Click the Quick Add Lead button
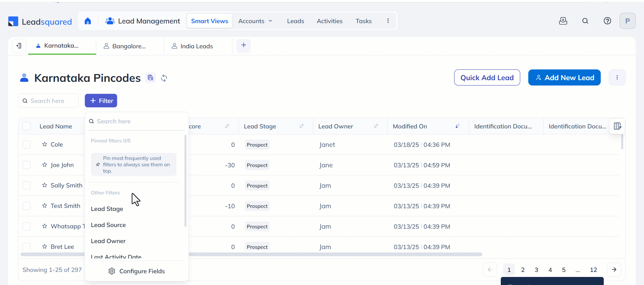The height and width of the screenshot is (285, 644). click(487, 77)
